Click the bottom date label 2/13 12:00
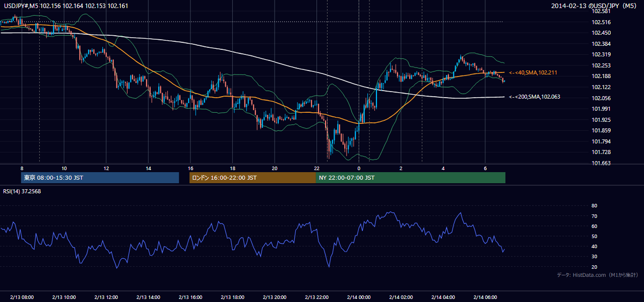The height and width of the screenshot is (302, 644). pyautogui.click(x=106, y=297)
